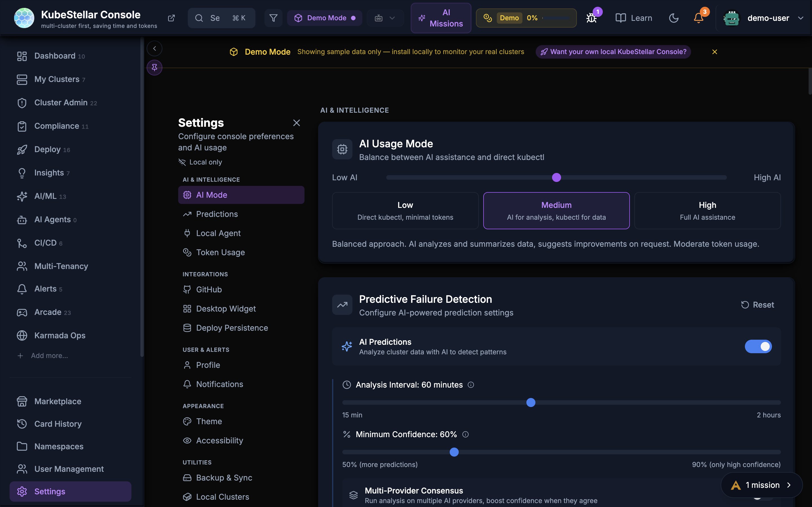Open the AI Missions button
Viewport: 812px width, 507px height.
point(441,18)
